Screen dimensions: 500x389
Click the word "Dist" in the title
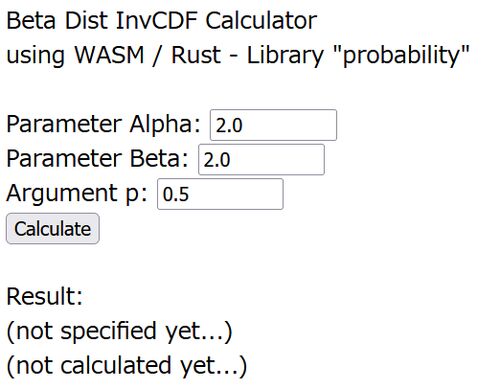tap(86, 20)
